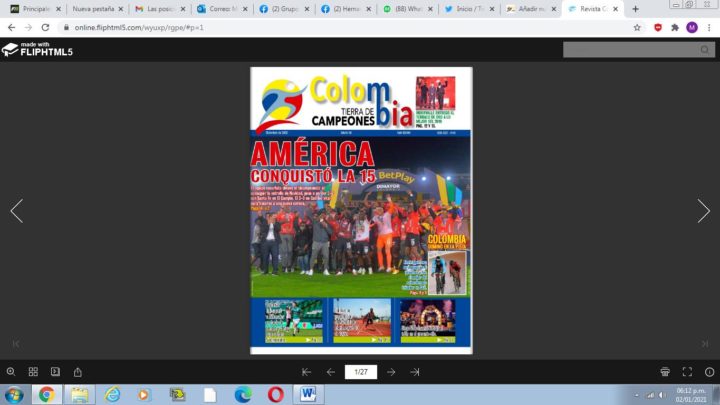
Task: Open the FLIPHTML5 logo link
Action: [x=37, y=49]
